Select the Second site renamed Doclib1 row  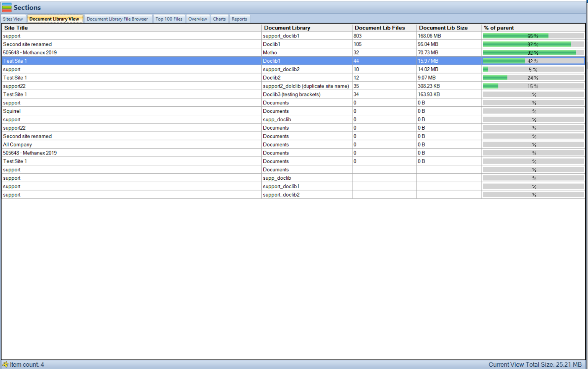pos(153,44)
